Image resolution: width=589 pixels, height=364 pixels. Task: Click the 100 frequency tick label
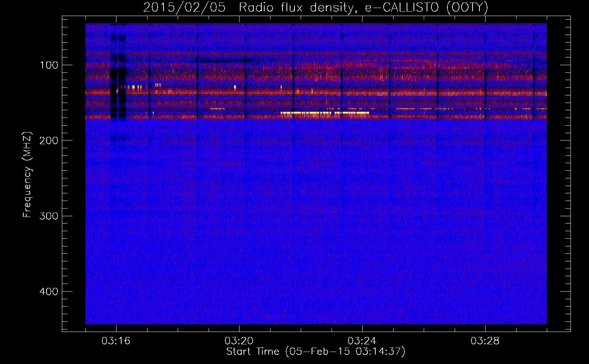tap(49, 65)
